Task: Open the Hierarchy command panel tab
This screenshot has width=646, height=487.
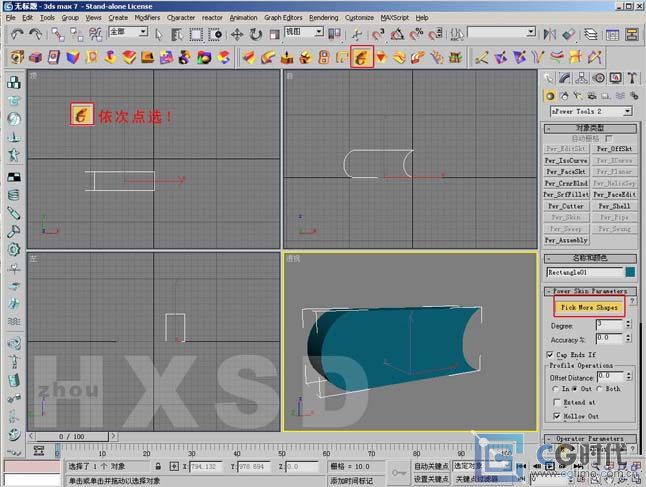Action: pos(581,78)
